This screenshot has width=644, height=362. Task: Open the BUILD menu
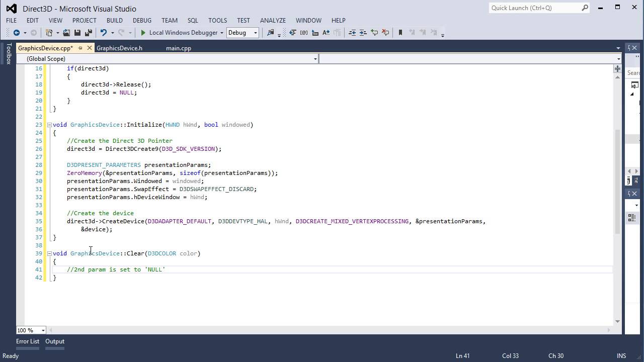click(x=114, y=20)
